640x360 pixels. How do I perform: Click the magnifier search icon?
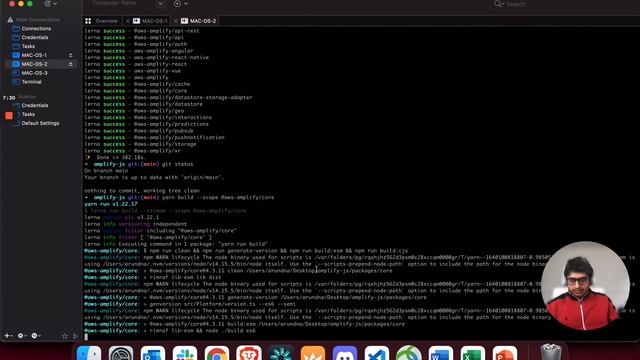pos(498,4)
